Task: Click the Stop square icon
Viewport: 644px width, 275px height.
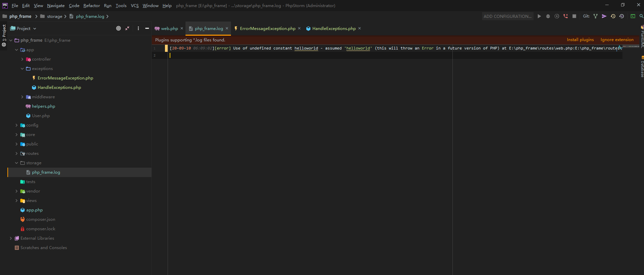Action: 574,16
